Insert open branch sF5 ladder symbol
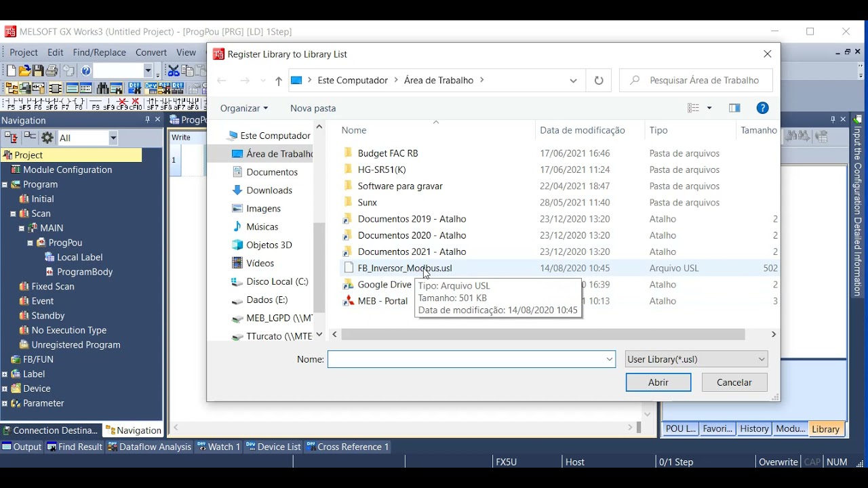868x488 pixels. coord(26,104)
